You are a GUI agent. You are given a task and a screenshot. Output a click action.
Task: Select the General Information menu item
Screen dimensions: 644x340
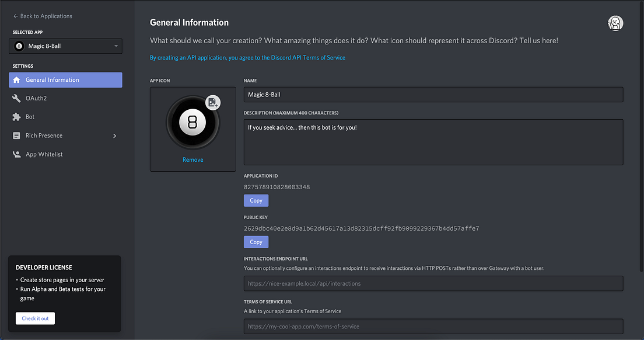(65, 80)
